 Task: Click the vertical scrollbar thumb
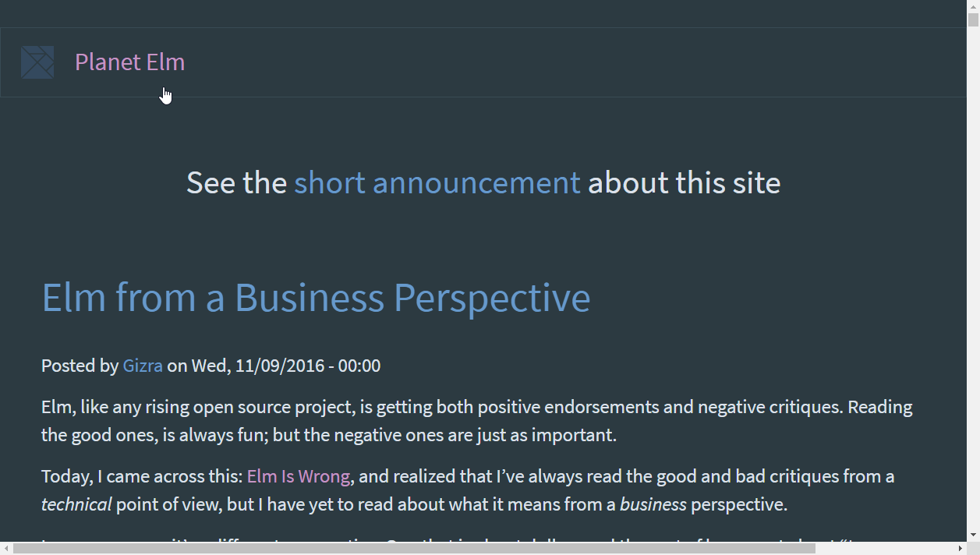coord(973,19)
